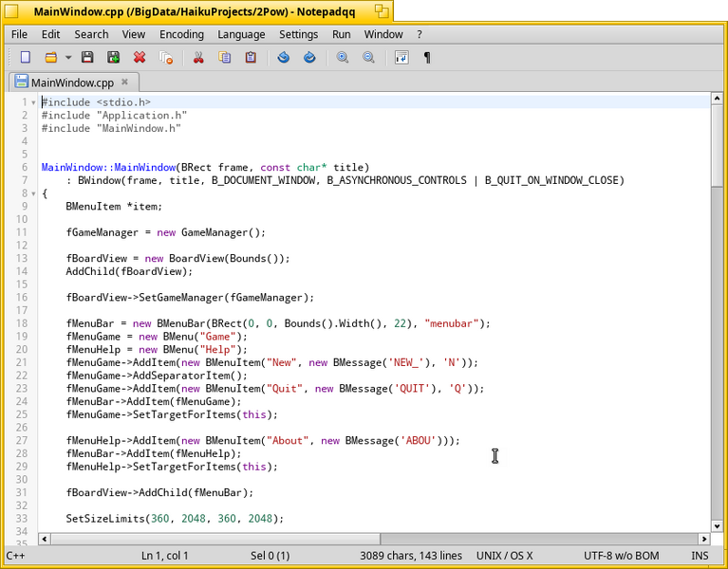Open the Encoding menu
Image resolution: width=728 pixels, height=569 pixels.
click(181, 34)
